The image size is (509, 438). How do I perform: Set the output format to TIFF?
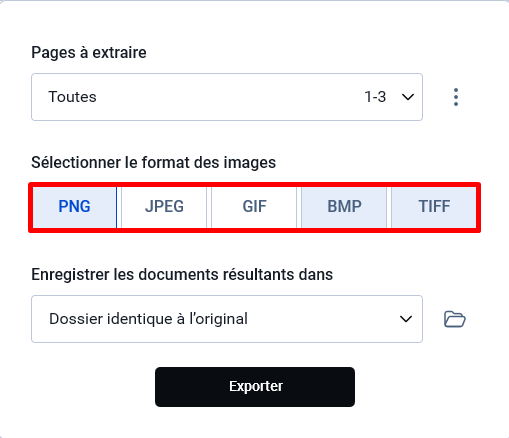(x=434, y=207)
